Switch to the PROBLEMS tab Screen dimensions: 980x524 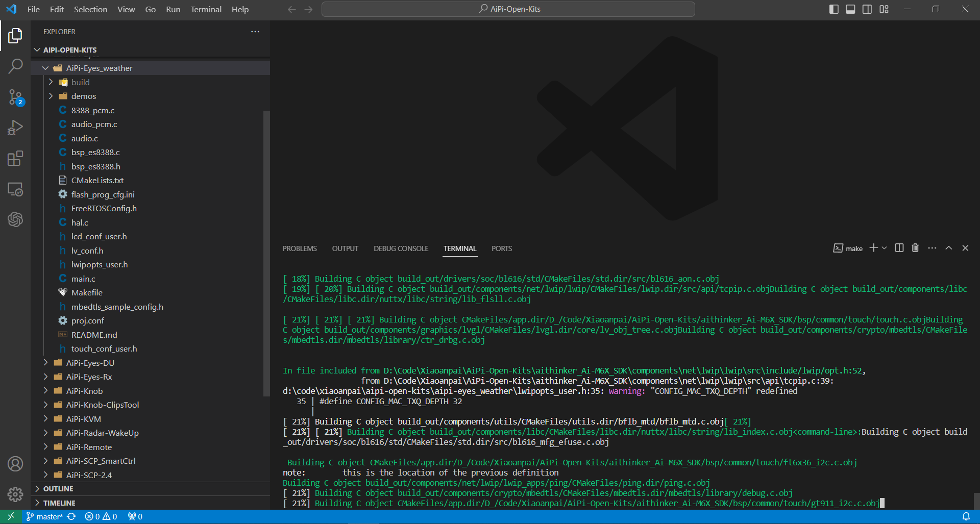pyautogui.click(x=300, y=248)
